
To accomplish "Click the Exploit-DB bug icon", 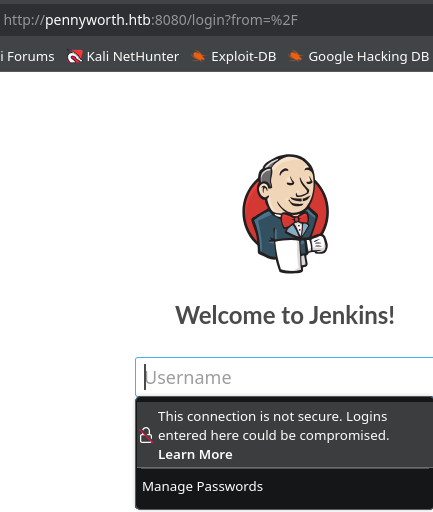I will (199, 56).
